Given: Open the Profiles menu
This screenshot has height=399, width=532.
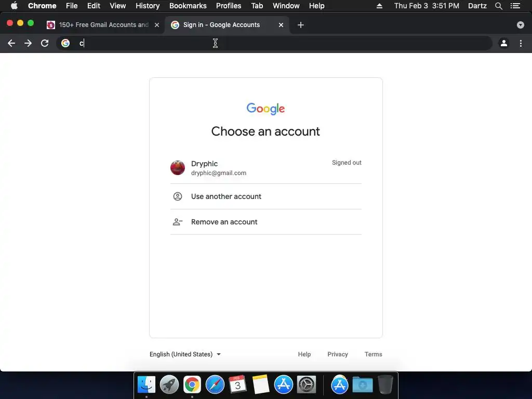Looking at the screenshot, I should (x=229, y=6).
